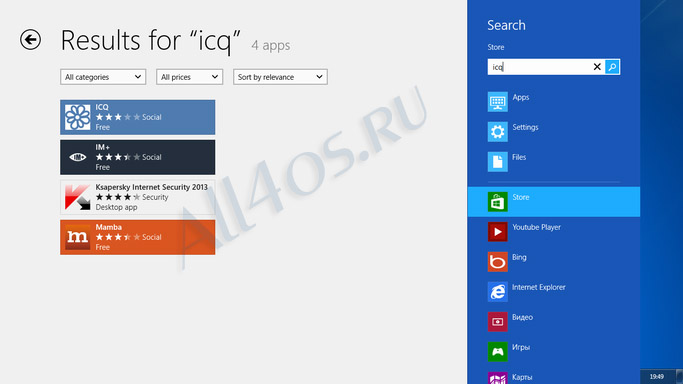
Task: Click the Internet Explorer e icon
Action: pos(497,292)
